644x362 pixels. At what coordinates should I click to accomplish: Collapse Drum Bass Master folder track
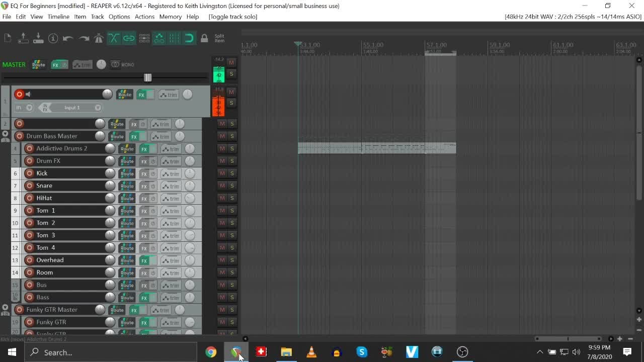tap(5, 134)
